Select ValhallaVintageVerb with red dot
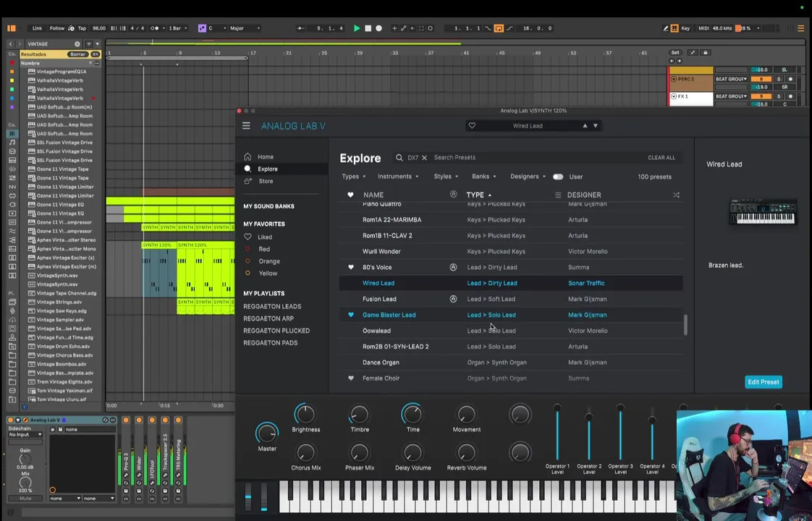The height and width of the screenshot is (521, 812). (59, 98)
